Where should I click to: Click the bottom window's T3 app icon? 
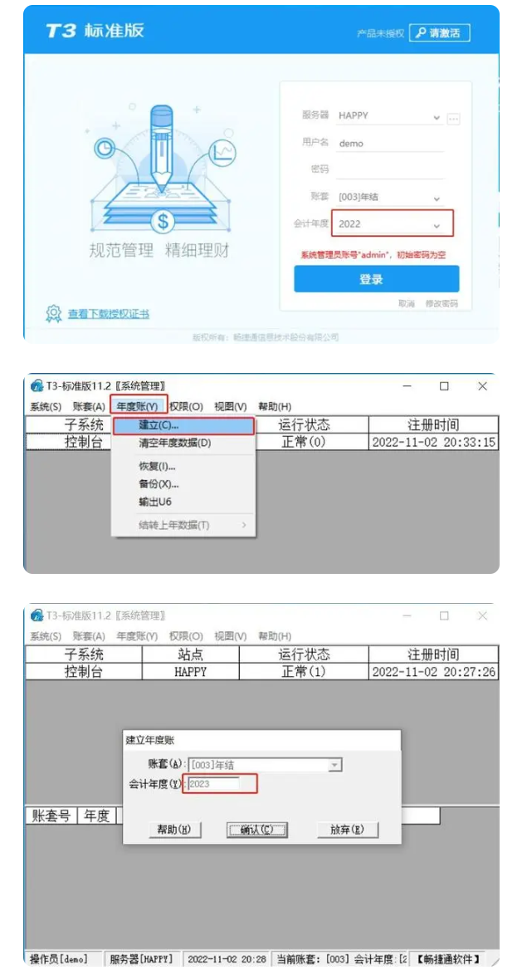pos(37,615)
